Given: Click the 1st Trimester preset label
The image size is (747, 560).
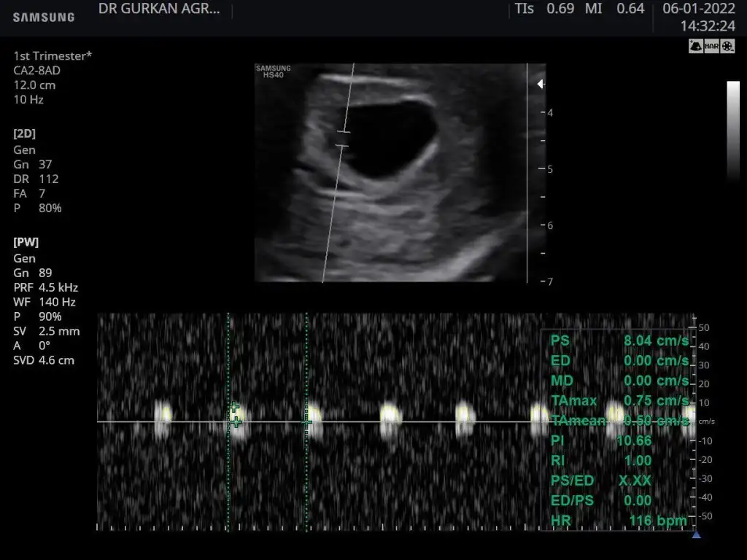Looking at the screenshot, I should (53, 56).
